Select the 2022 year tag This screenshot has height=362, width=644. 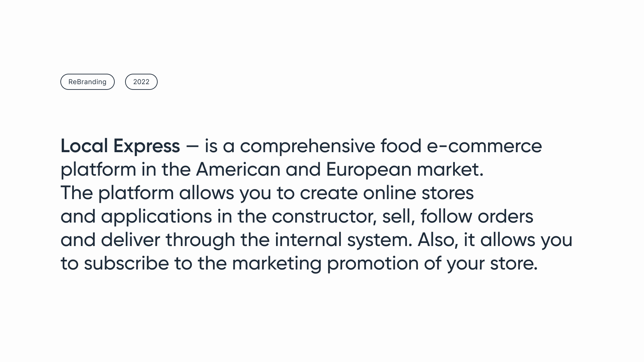click(141, 82)
